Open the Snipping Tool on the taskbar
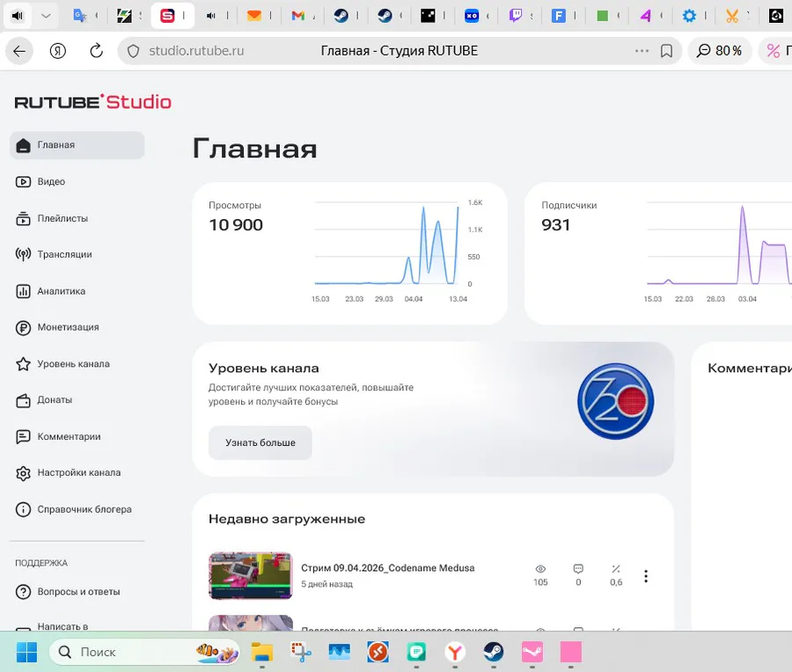 [x=301, y=653]
